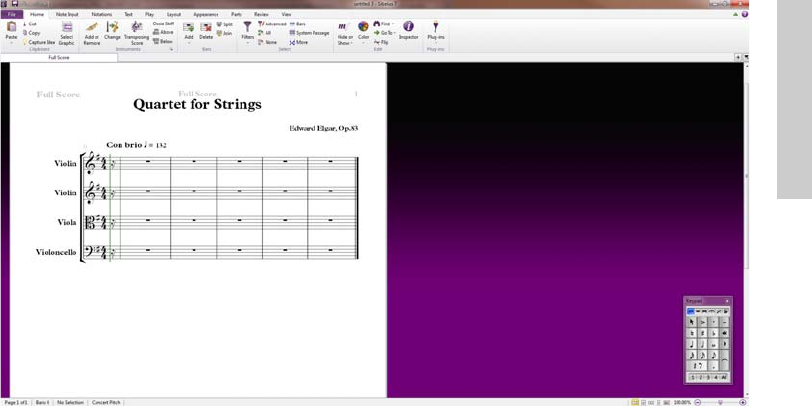Open Sibelius help question mark icon
Image resolution: width=812 pixels, height=406 pixels.
[744, 14]
